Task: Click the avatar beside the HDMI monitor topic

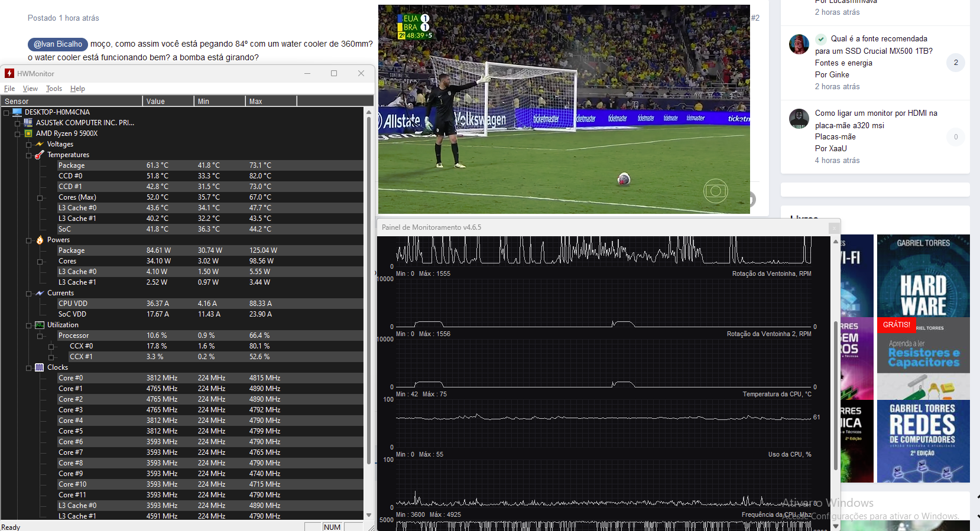Action: pyautogui.click(x=799, y=119)
